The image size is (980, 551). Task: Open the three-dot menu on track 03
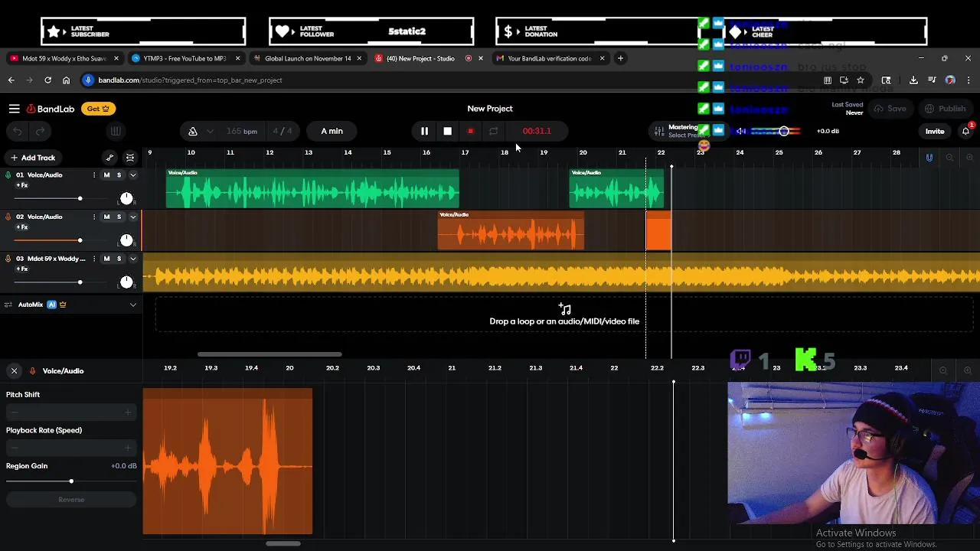point(94,259)
